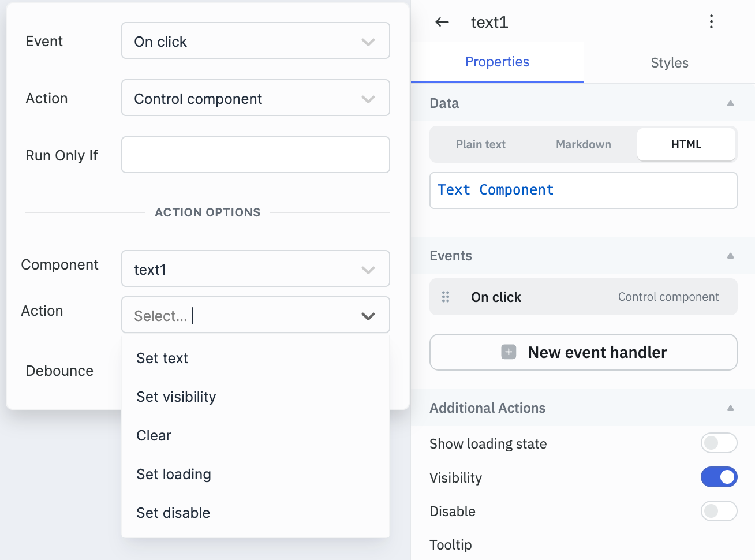The width and height of the screenshot is (755, 560).
Task: Click the plus icon on New event handler
Action: click(x=509, y=352)
